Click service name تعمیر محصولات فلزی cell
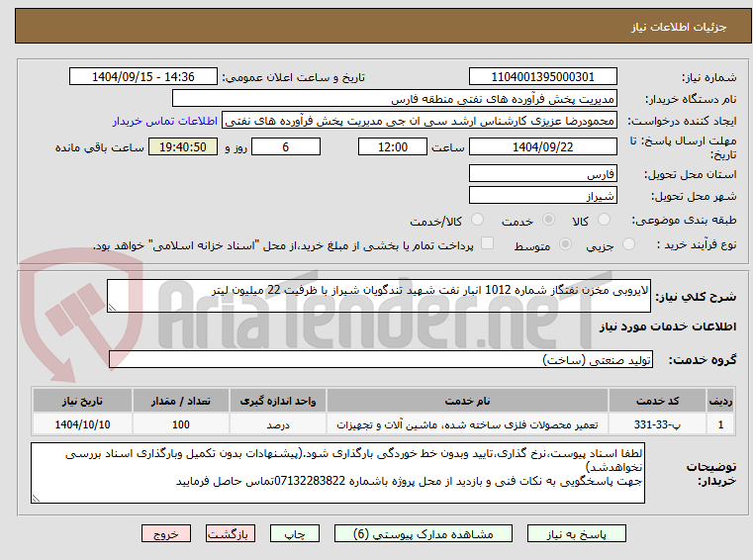 pyautogui.click(x=467, y=424)
